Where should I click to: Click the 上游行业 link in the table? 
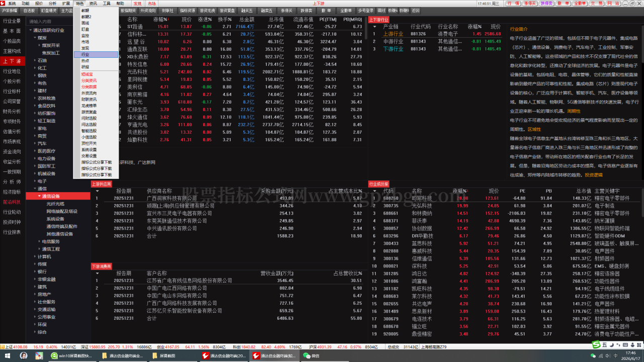[393, 34]
